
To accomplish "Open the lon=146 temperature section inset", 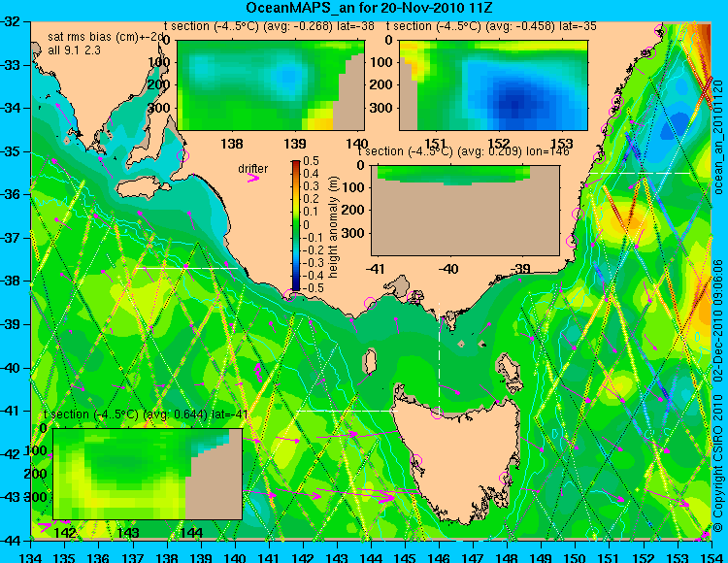I will point(465,211).
